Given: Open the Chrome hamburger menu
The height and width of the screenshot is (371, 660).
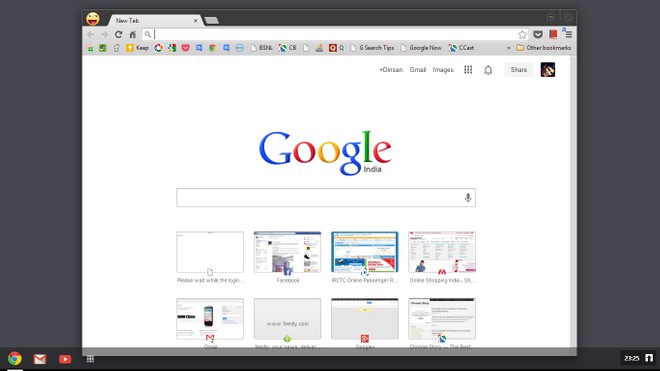Looking at the screenshot, I should (569, 35).
